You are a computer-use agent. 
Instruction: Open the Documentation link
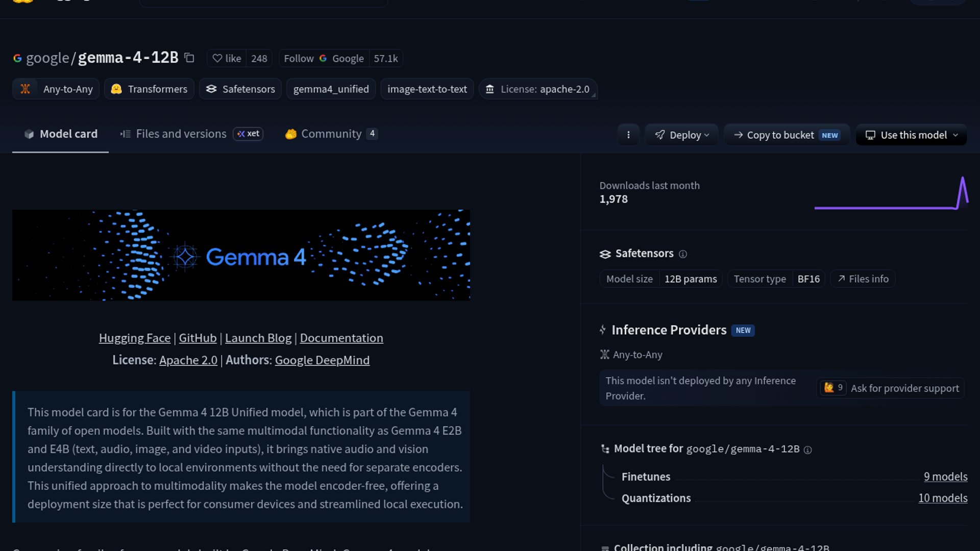coord(341,338)
